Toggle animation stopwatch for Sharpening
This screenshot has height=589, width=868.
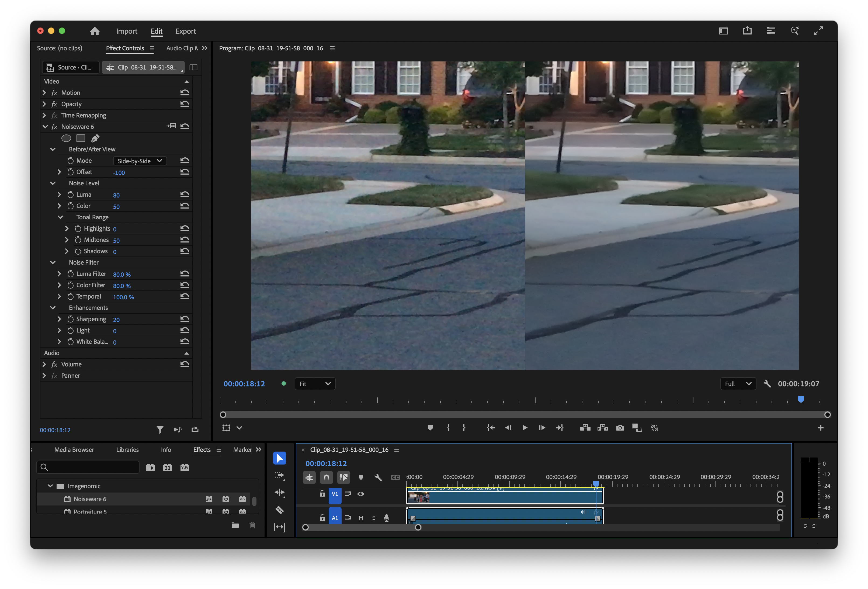click(x=71, y=319)
